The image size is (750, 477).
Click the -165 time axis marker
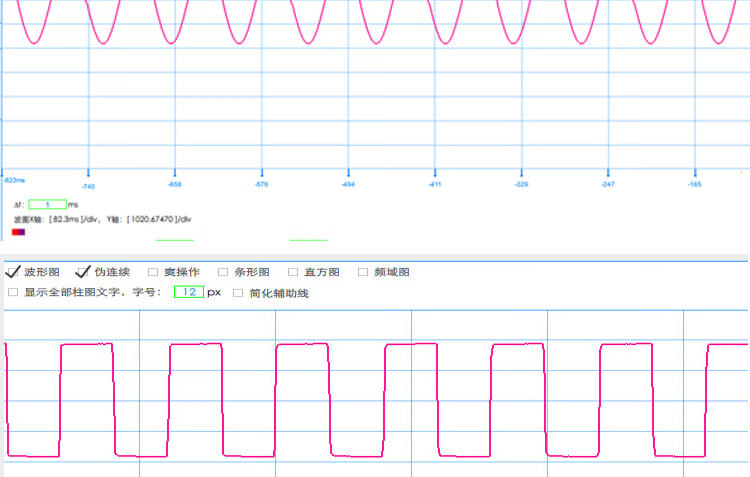point(694,186)
